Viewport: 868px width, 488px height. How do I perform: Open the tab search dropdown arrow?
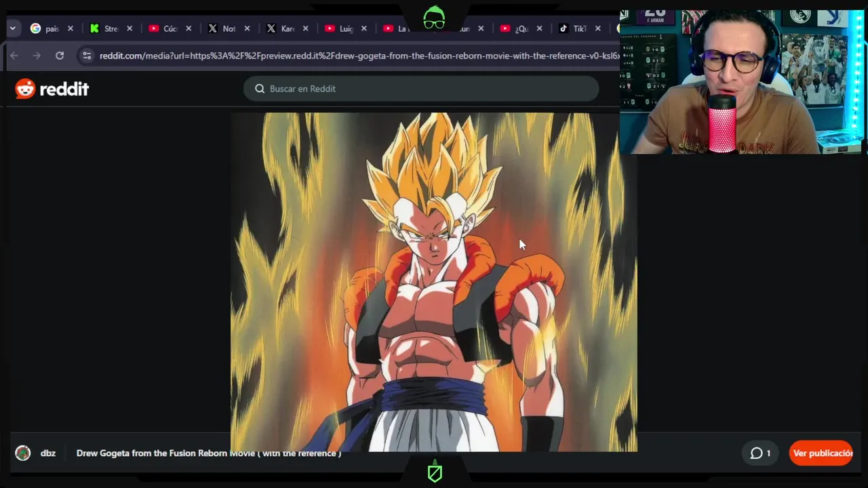coord(12,28)
